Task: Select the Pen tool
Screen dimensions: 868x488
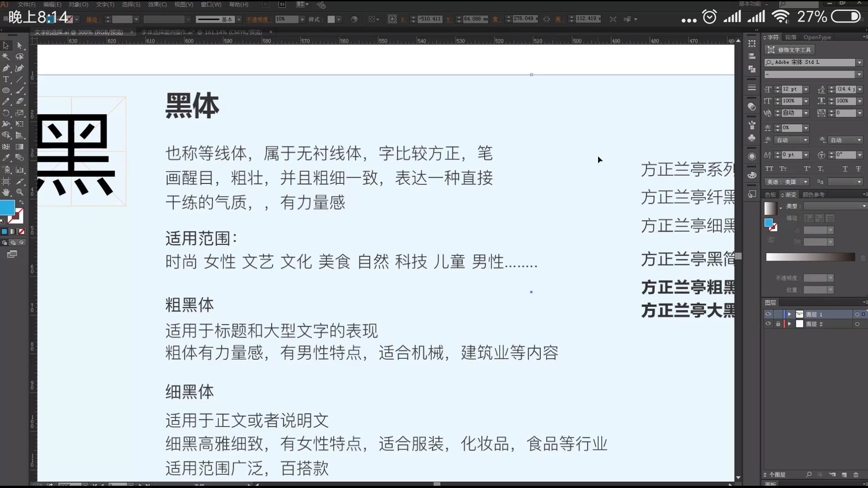Action: 6,68
